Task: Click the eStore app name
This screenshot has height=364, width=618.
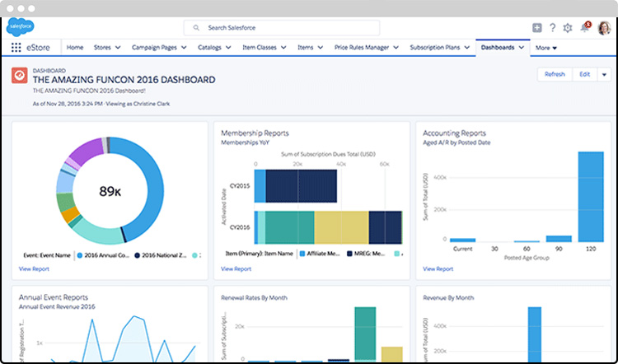Action: 38,48
